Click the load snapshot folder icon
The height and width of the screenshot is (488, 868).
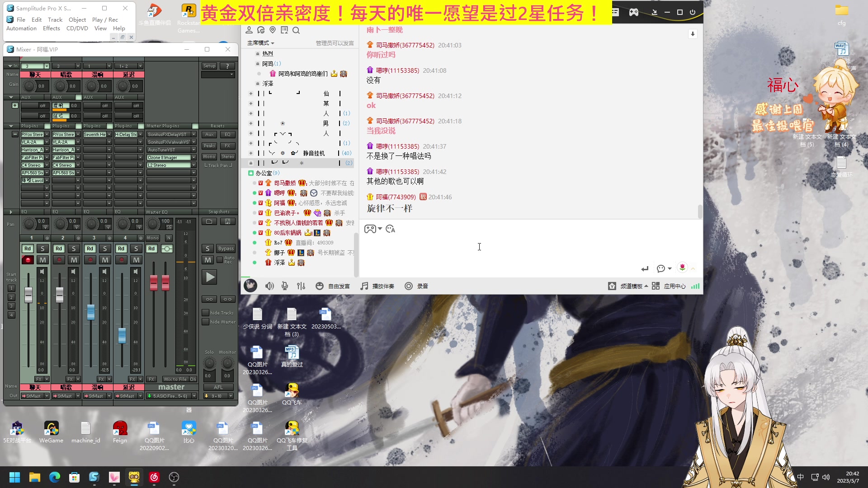point(209,221)
